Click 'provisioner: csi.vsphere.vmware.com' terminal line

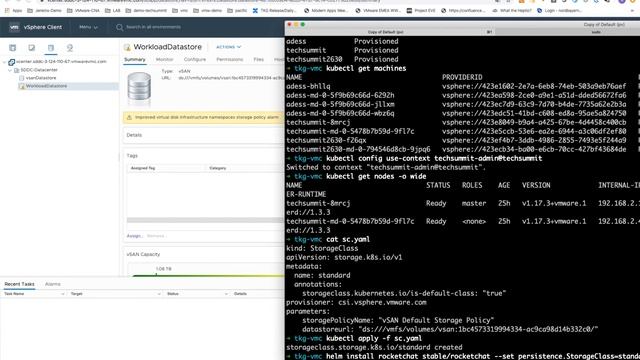356,302
